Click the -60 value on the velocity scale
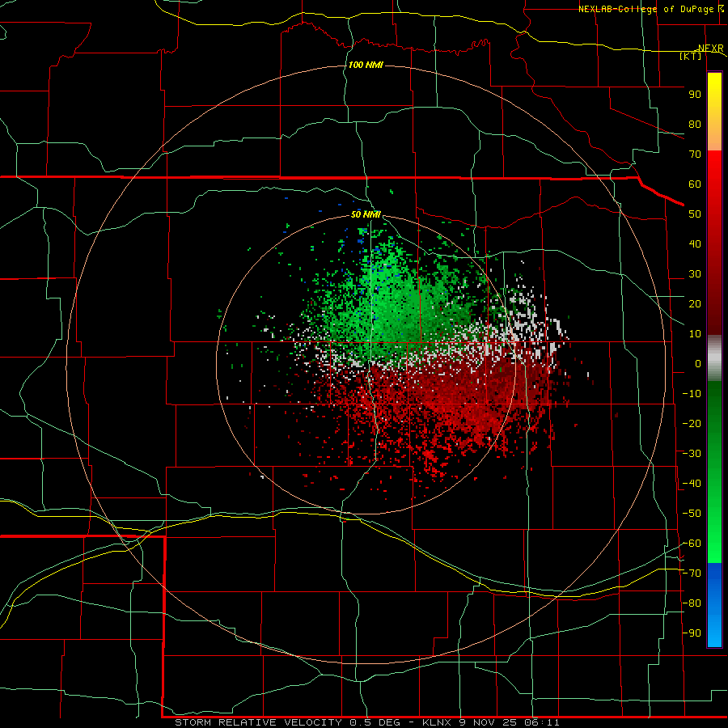 coord(692,544)
